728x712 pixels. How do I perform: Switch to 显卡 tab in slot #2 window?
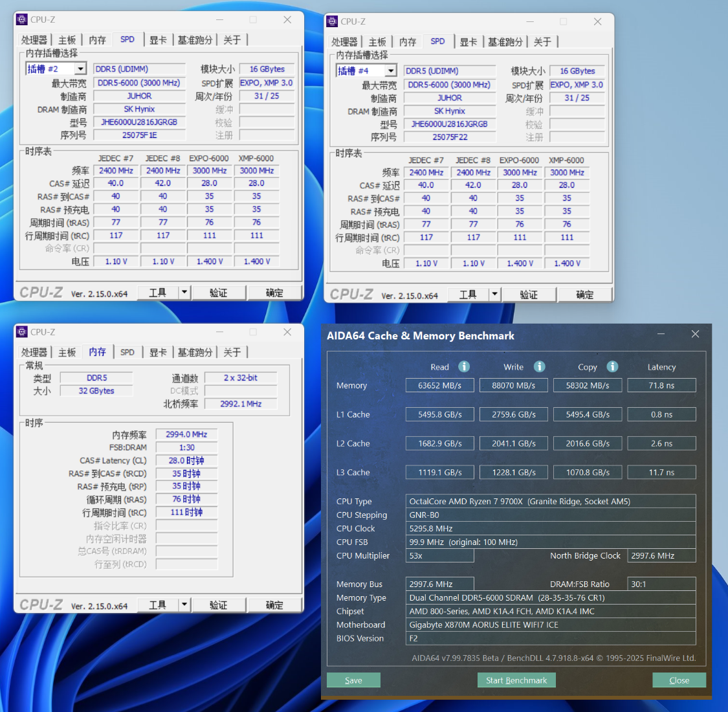[x=158, y=40]
